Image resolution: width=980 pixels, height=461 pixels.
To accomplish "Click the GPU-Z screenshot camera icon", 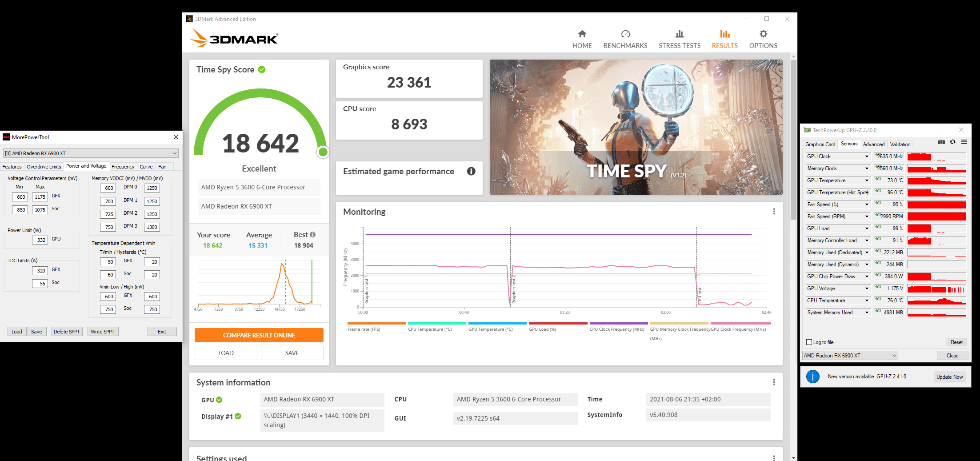I will pos(941,142).
